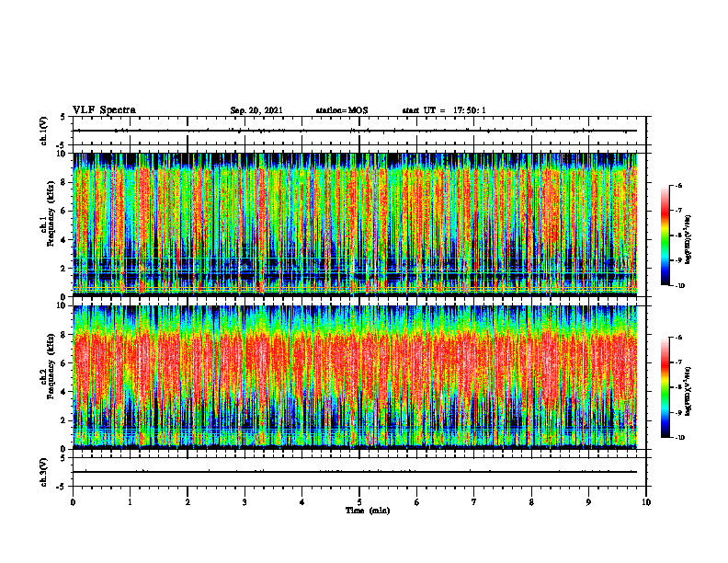Click the '4' kHz tick of ch.2 axis
Screen dimensions: 728x563
coord(65,392)
